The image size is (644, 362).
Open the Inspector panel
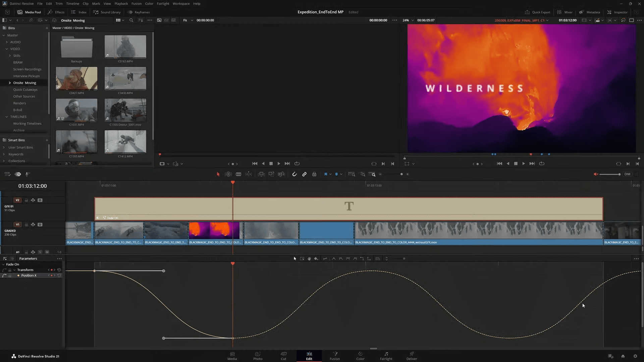point(618,12)
